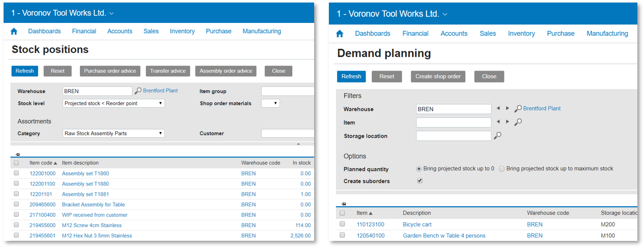Open the Manufacturing menu in Demand planning window
Viewport: 644px width, 247px height.
pos(607,34)
